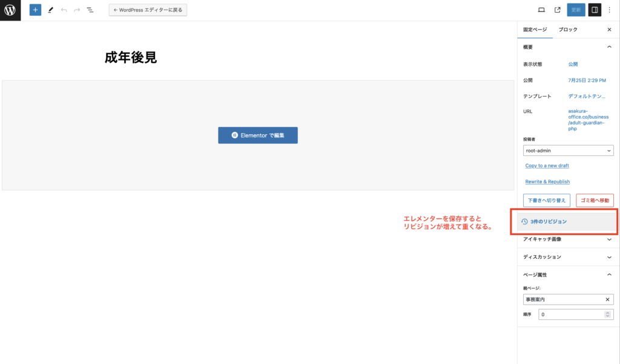The height and width of the screenshot is (364, 620).
Task: Open the block inserter plus button
Action: click(35, 10)
